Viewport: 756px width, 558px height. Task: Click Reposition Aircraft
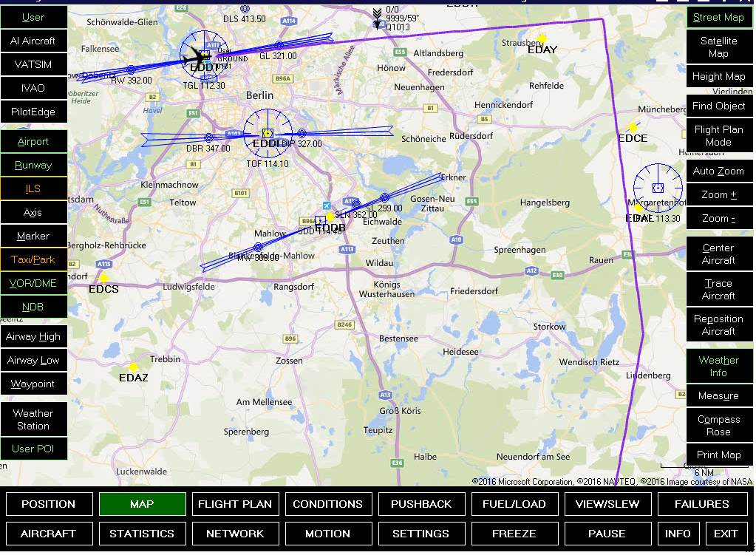pos(719,325)
